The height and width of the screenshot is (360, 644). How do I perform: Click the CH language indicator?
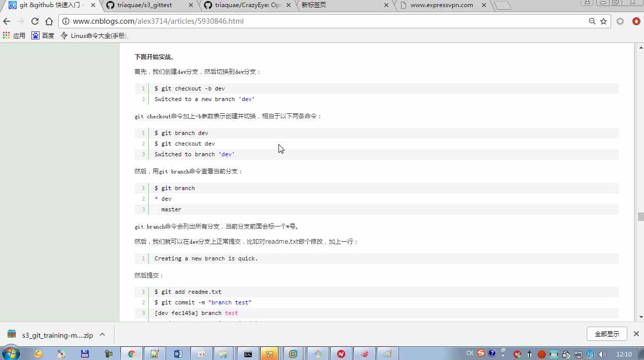coord(469,353)
